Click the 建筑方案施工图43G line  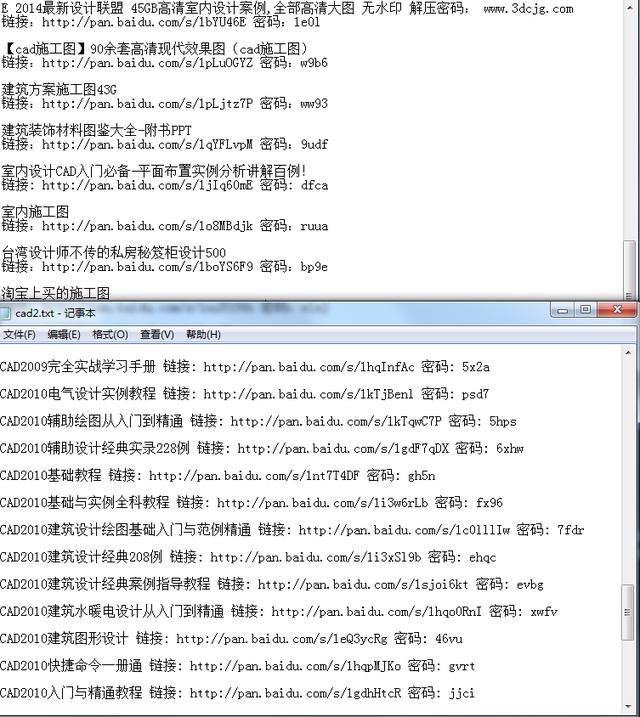pyautogui.click(x=59, y=89)
